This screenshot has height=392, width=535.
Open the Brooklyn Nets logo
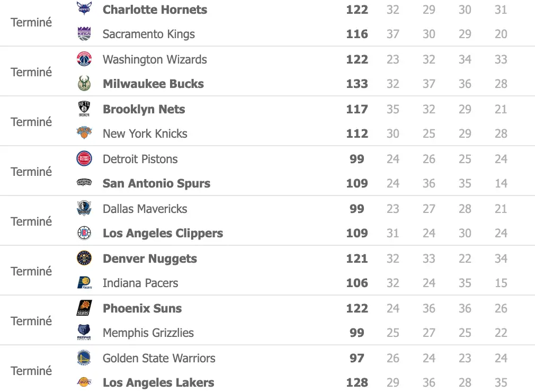click(84, 109)
